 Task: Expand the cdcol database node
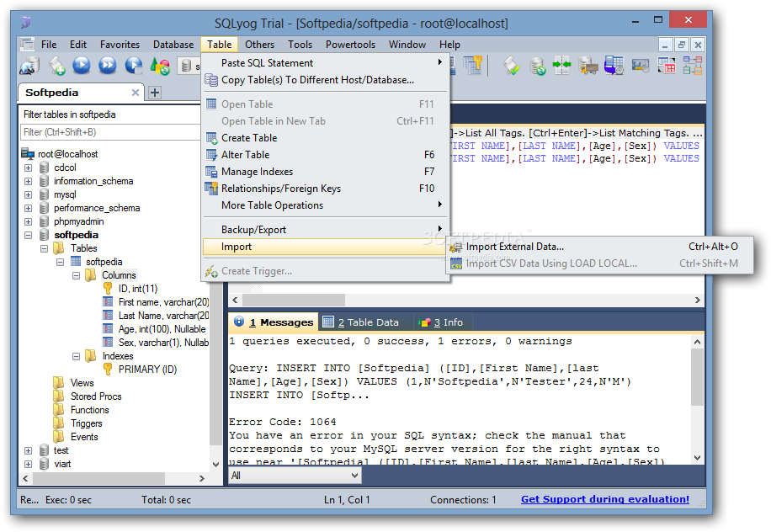pos(28,168)
